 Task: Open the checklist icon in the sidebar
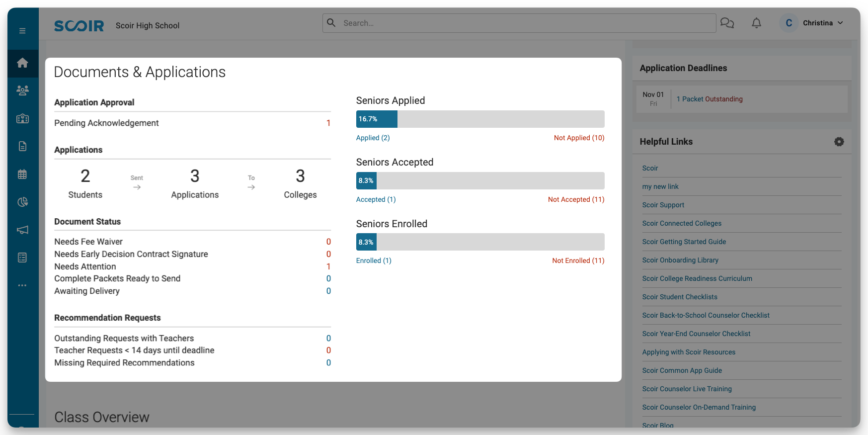pos(22,258)
